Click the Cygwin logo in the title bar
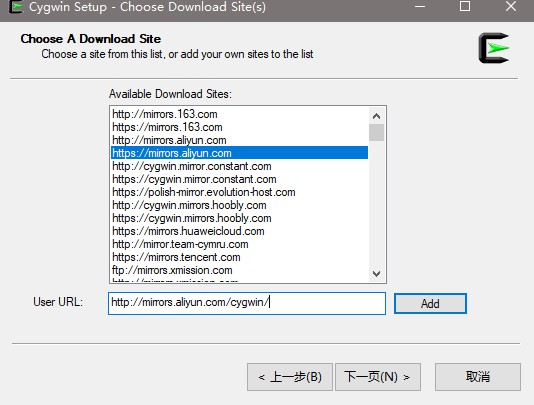This screenshot has width=534, height=405. tap(15, 7)
